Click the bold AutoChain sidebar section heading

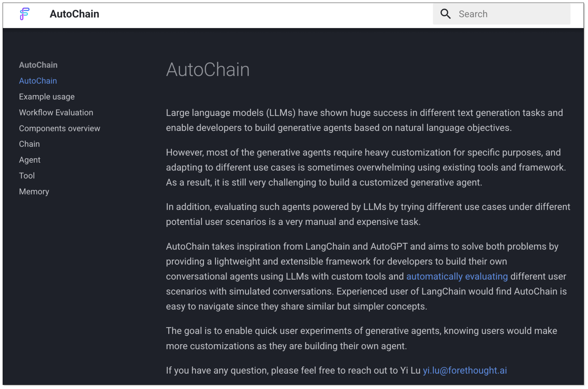tap(38, 65)
